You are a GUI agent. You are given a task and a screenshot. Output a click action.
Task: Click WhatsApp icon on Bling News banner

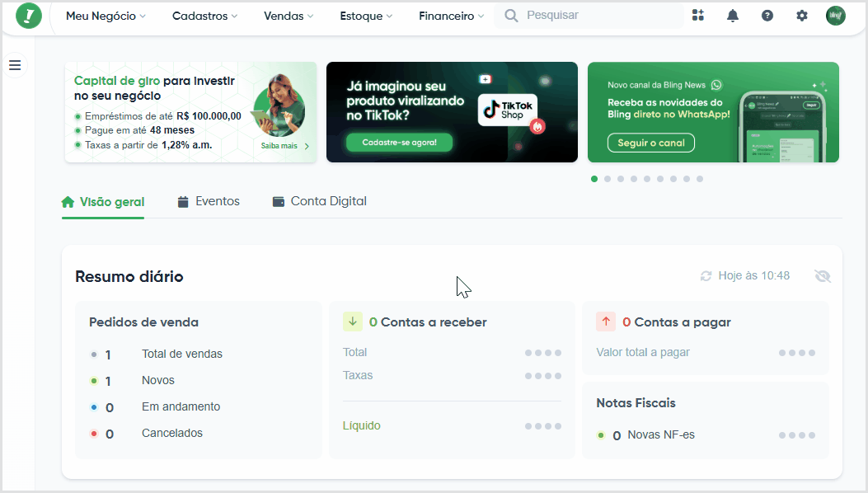(717, 85)
